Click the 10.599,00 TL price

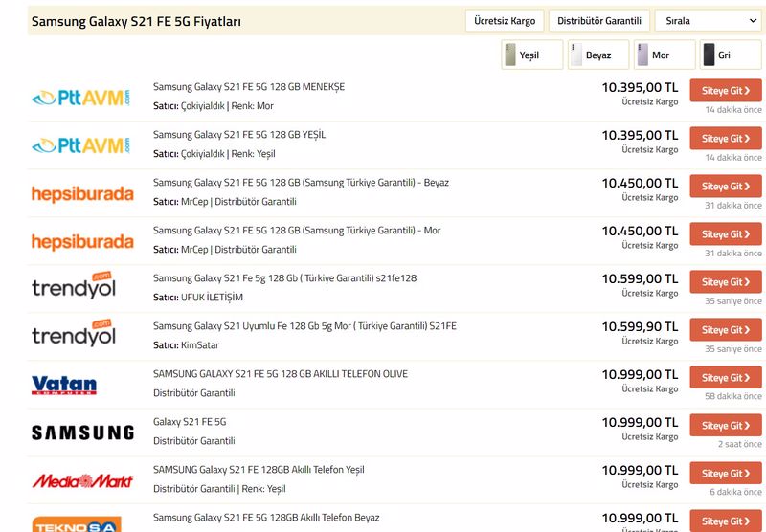pos(640,279)
